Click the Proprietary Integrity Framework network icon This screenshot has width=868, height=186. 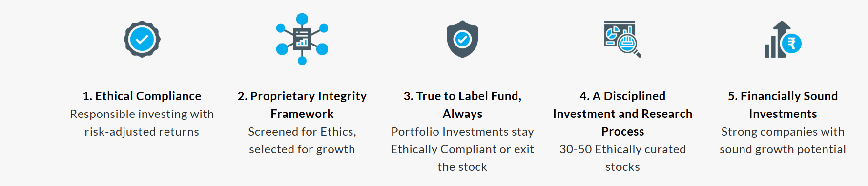coord(302,39)
